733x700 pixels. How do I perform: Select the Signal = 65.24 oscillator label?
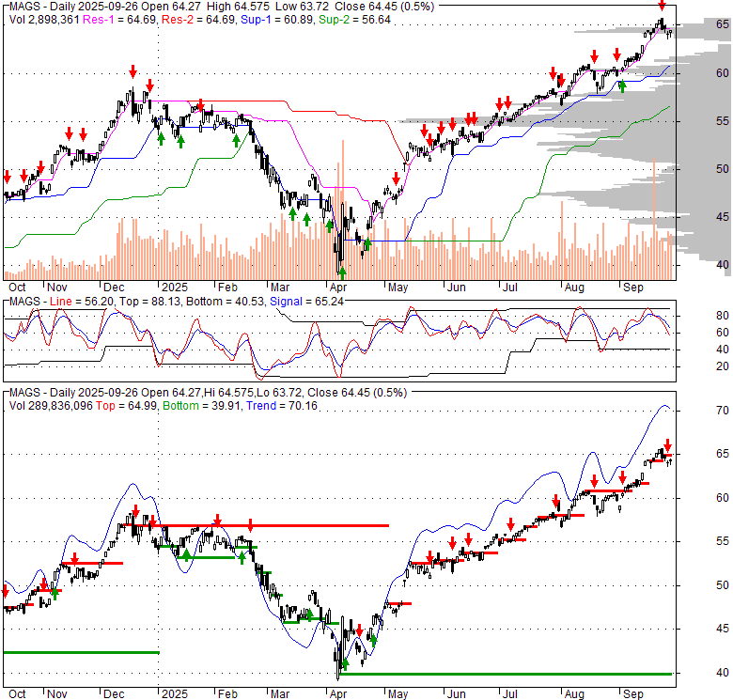(x=306, y=302)
